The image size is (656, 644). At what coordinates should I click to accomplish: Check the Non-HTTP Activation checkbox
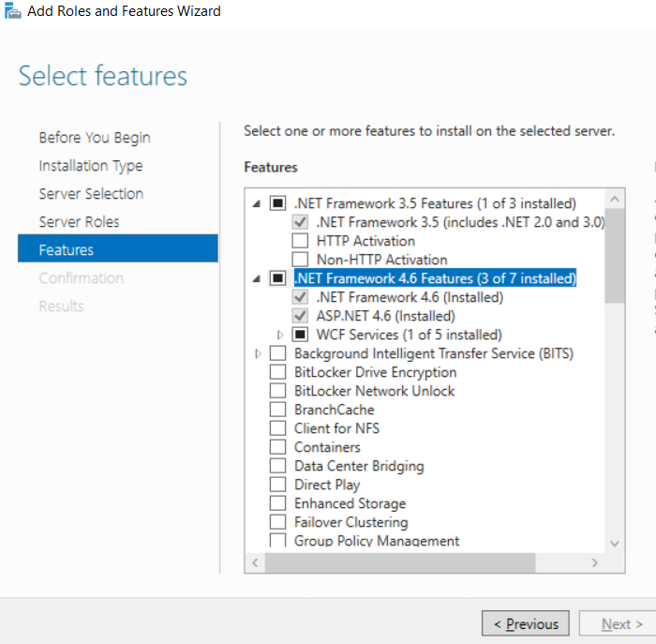click(x=301, y=260)
